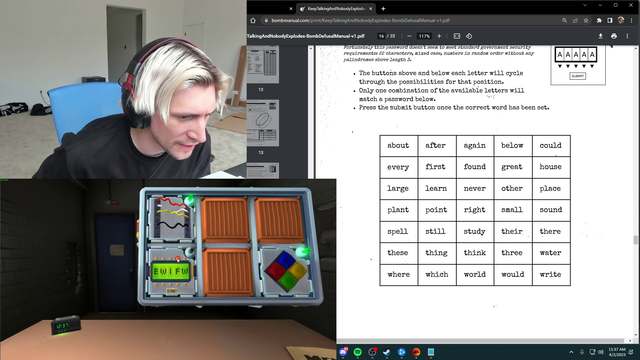This screenshot has height=360, width=640.
Task: Select the KeepTalkingAndNobodyExplodes tab
Action: click(x=335, y=9)
